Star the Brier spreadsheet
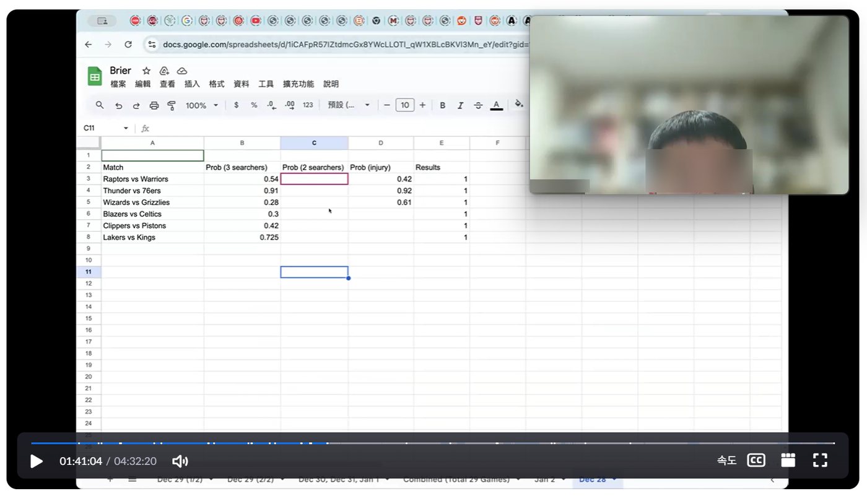This screenshot has width=867, height=504. point(146,71)
